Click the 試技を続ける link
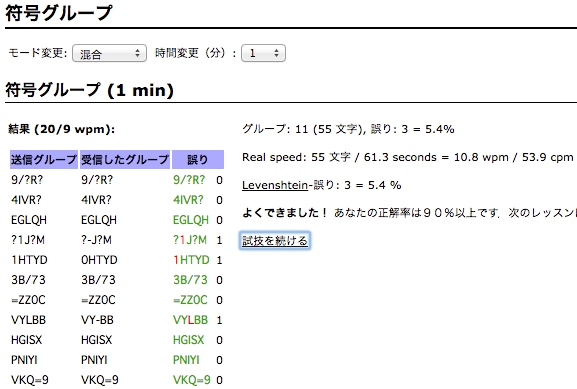The image size is (577, 389). tap(275, 241)
